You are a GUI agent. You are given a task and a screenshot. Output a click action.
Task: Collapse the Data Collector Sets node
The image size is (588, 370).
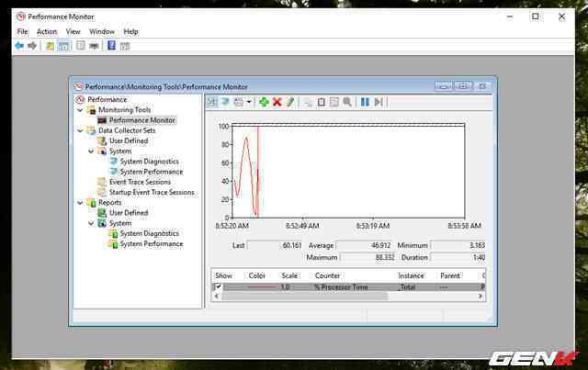tap(80, 130)
